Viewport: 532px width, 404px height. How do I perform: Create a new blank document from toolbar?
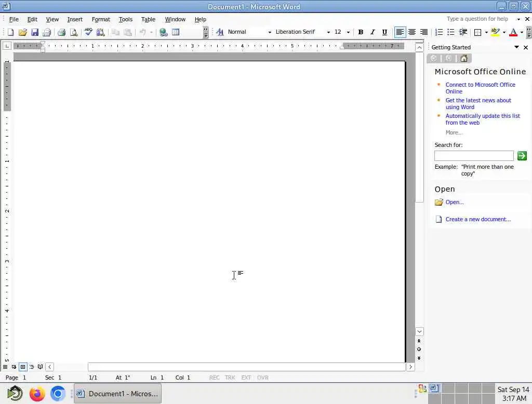click(x=10, y=32)
